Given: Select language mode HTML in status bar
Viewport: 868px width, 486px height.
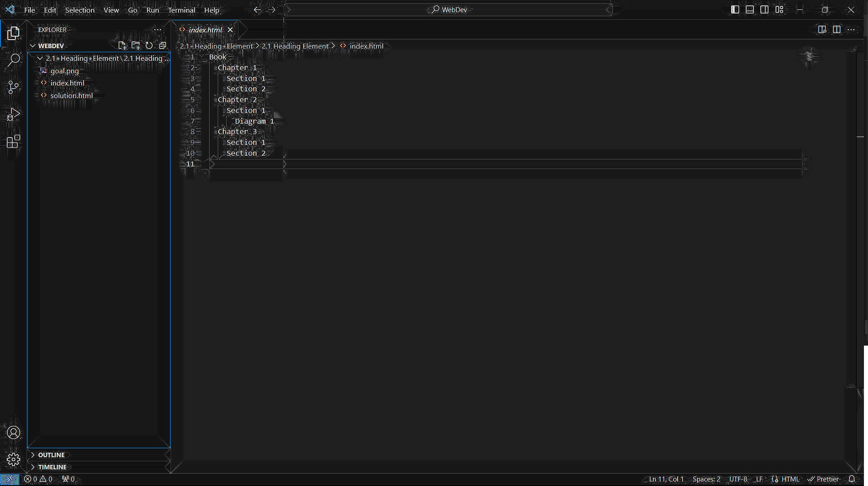Looking at the screenshot, I should click(790, 479).
